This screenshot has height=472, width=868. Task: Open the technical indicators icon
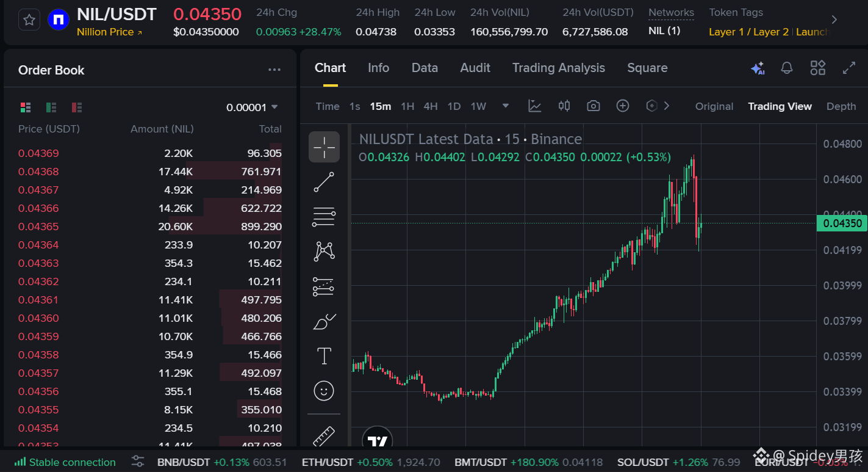pyautogui.click(x=535, y=106)
